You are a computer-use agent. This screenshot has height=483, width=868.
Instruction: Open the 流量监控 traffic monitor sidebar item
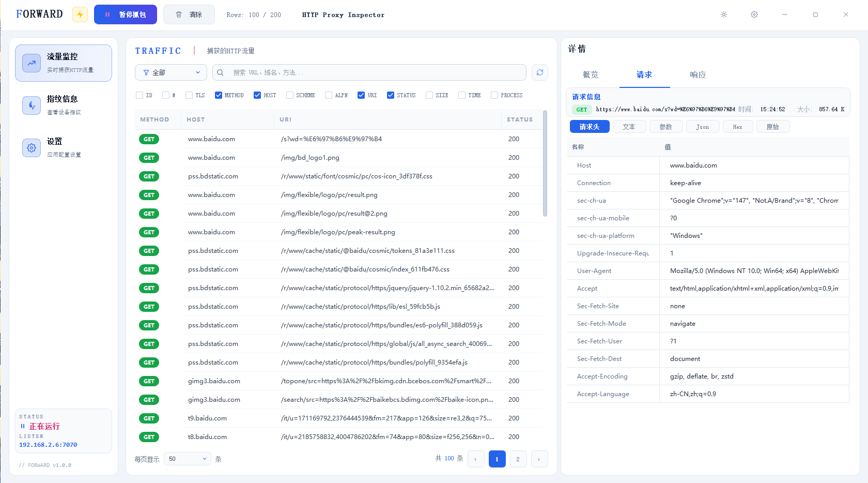(x=64, y=63)
